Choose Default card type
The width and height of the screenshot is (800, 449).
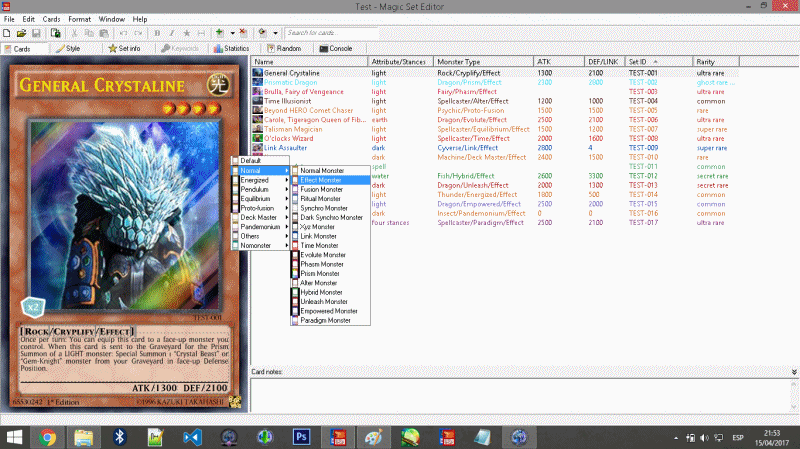coord(260,161)
